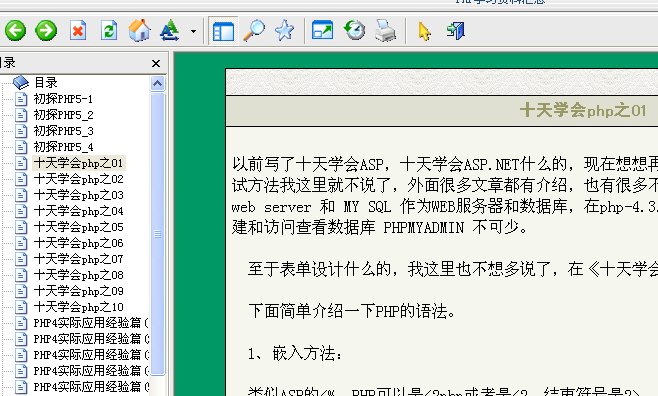Click the text 下面简单介绍一下PHP的语法。
The height and width of the screenshot is (396, 658).
352,311
